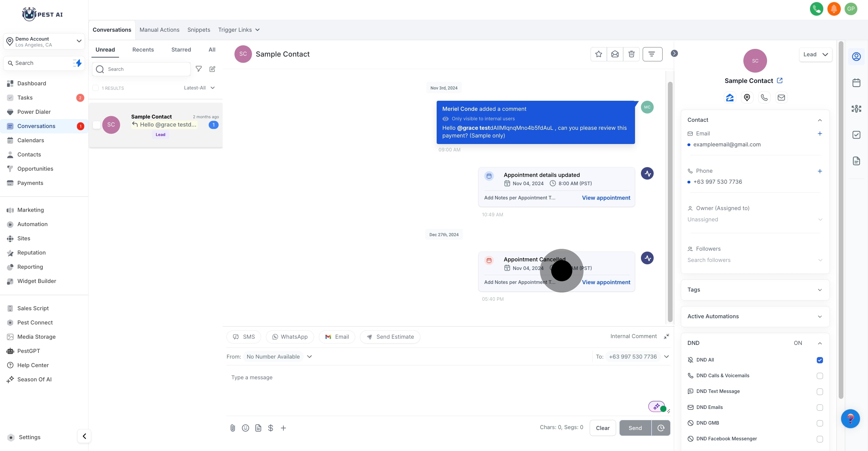Click the trash icon in conversation header
This screenshot has width=868, height=451.
tap(631, 54)
